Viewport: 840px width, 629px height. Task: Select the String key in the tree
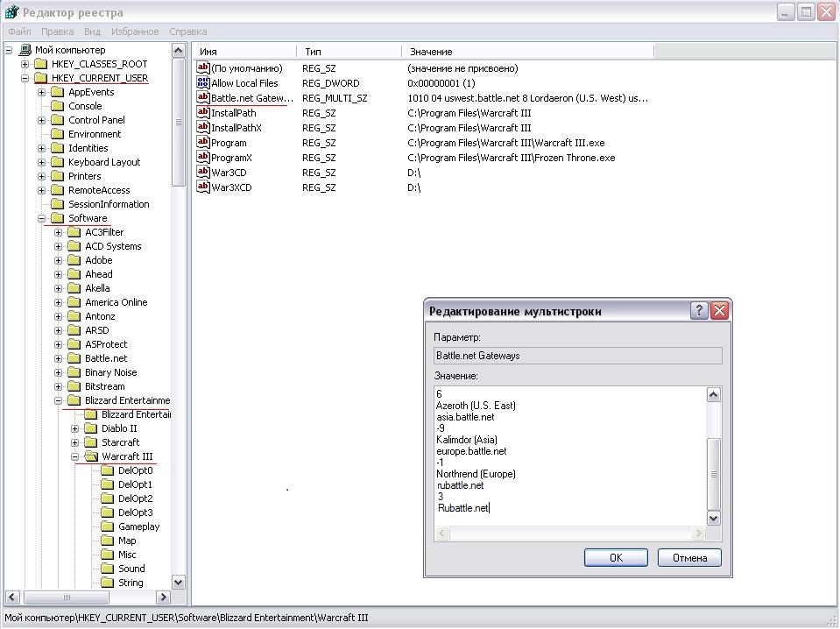(131, 583)
